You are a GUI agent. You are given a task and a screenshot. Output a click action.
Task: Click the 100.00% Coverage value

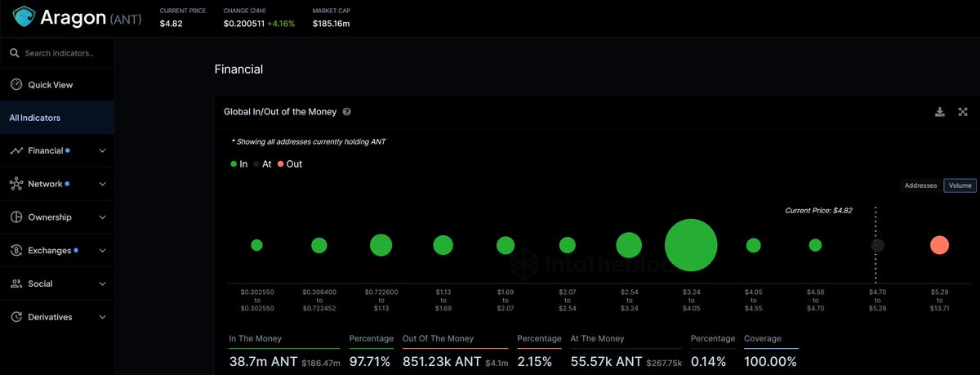pos(770,361)
